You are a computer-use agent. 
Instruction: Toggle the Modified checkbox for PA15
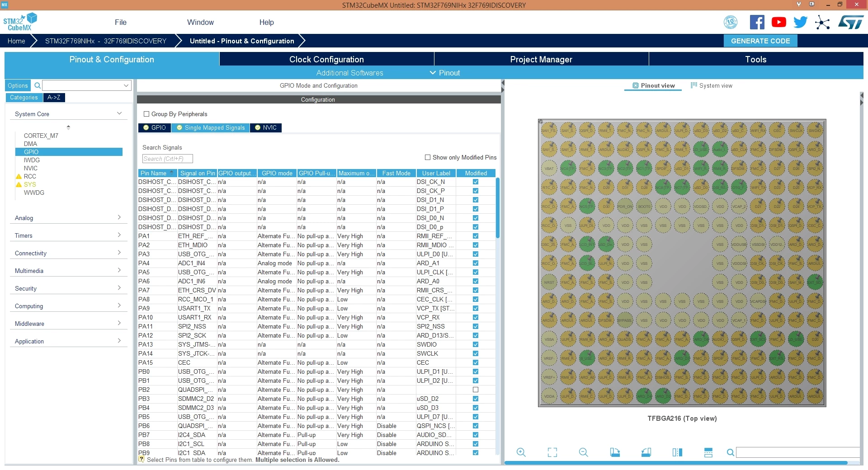(x=476, y=362)
